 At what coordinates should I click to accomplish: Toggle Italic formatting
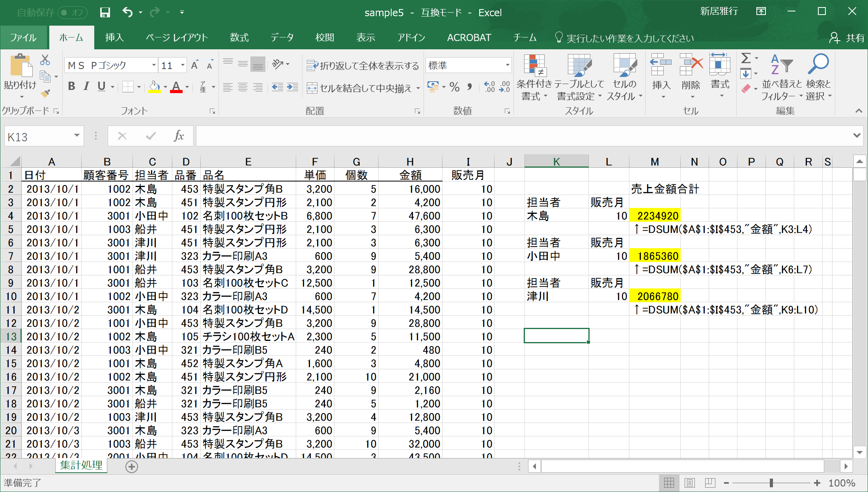coord(86,86)
